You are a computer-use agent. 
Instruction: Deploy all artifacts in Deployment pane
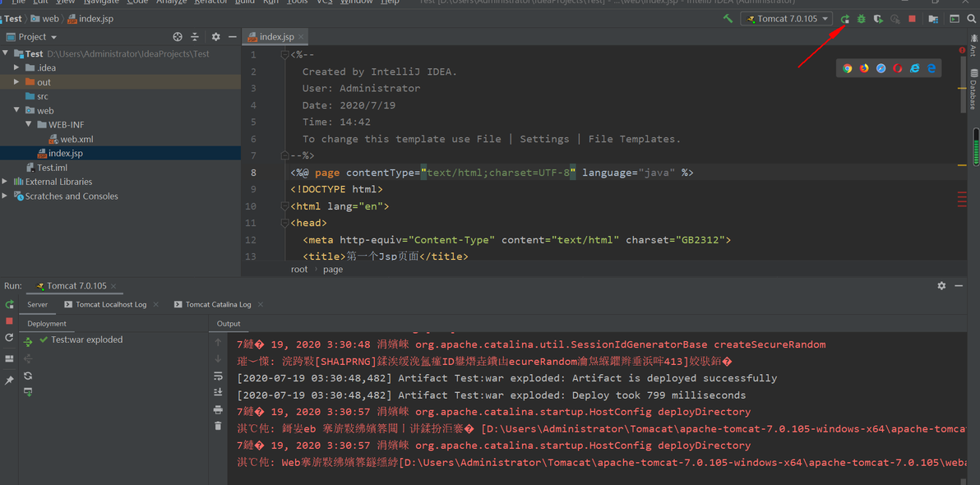(27, 340)
